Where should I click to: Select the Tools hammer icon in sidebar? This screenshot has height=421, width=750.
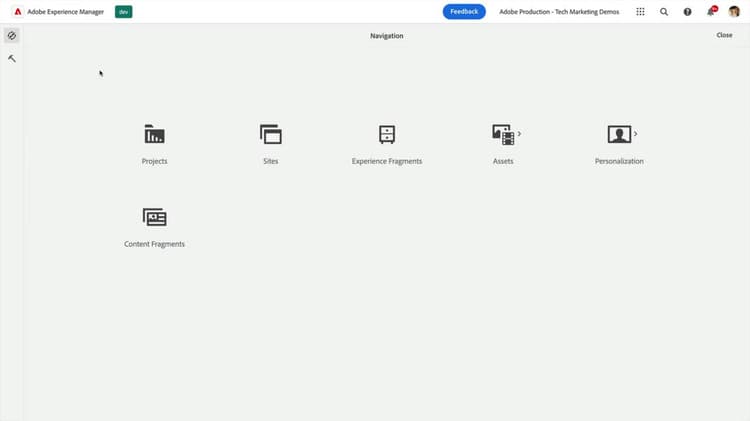[12, 58]
